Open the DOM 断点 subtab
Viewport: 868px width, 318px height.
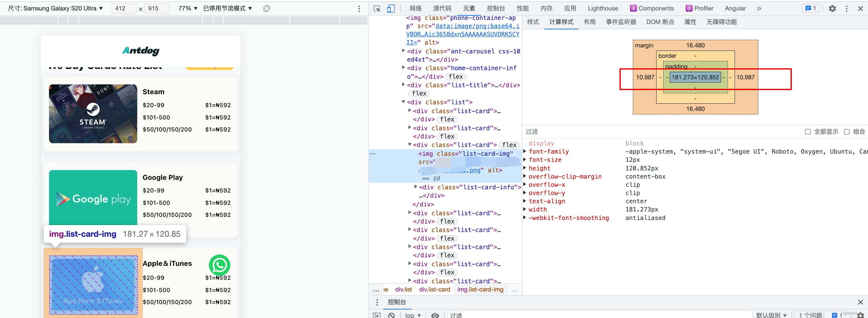click(660, 22)
